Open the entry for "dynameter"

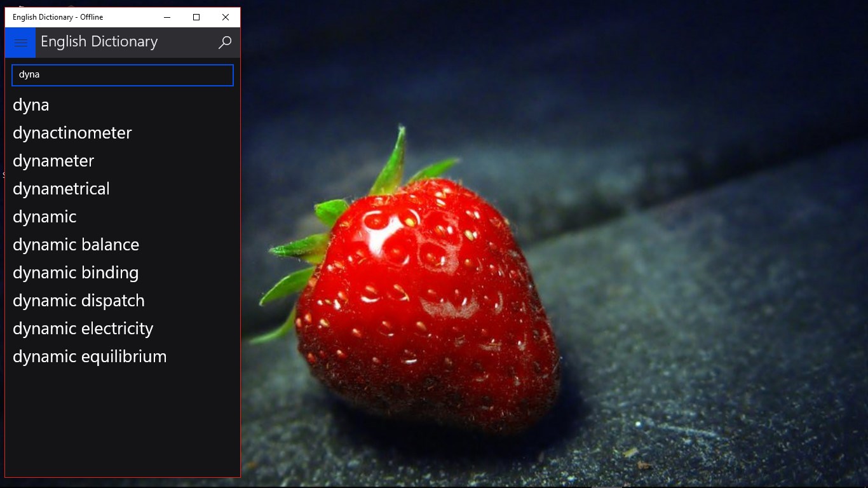click(x=53, y=161)
